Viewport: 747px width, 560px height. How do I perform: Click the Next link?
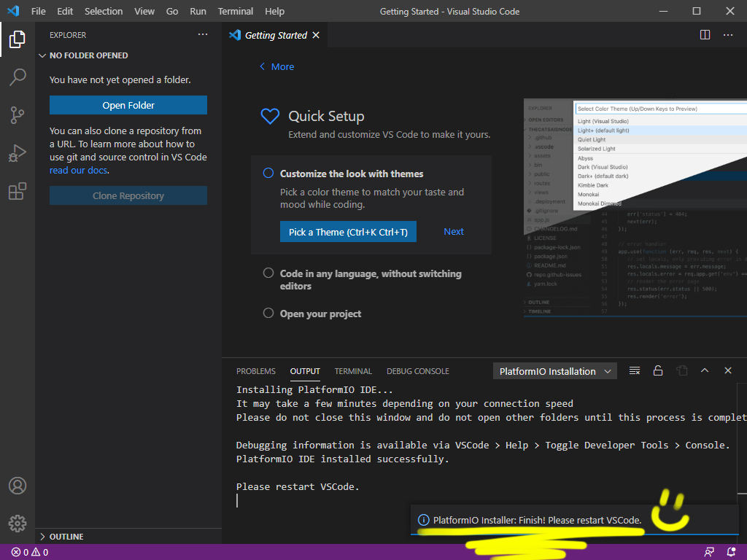tap(454, 231)
